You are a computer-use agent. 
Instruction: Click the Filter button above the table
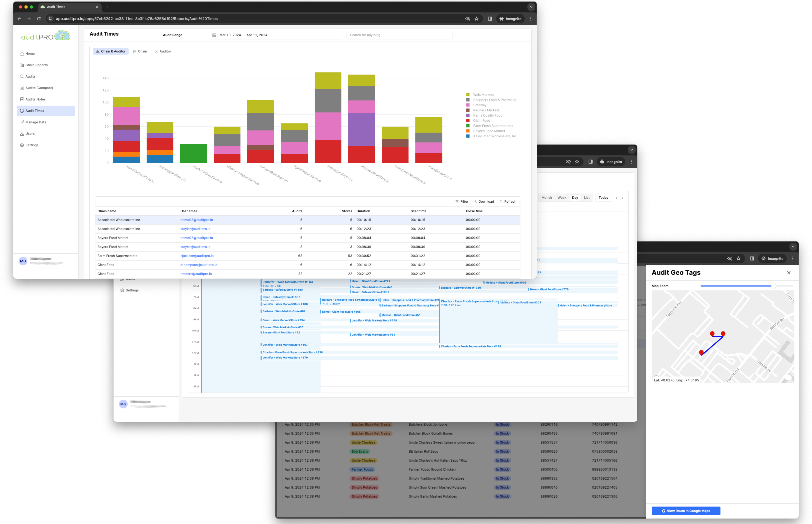[x=462, y=202]
